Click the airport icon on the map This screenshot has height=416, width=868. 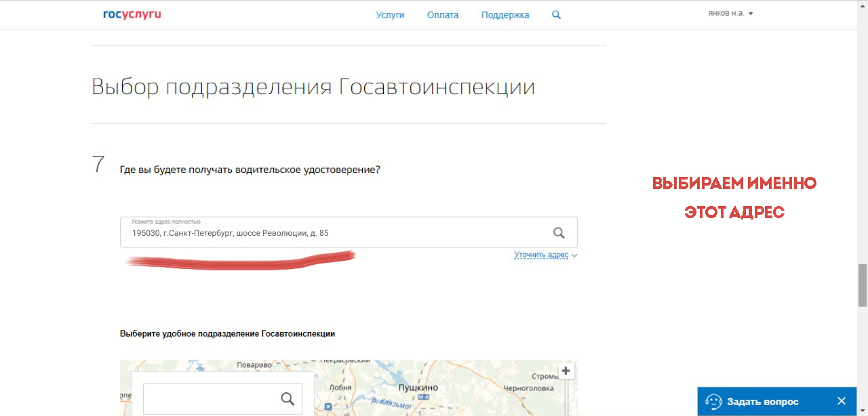pos(328,408)
